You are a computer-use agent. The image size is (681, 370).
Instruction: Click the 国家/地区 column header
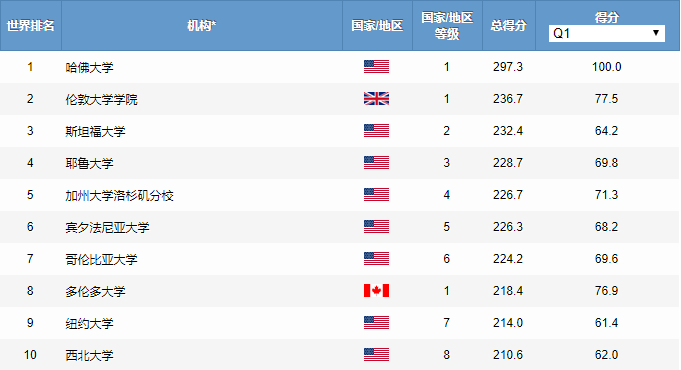[x=377, y=26]
